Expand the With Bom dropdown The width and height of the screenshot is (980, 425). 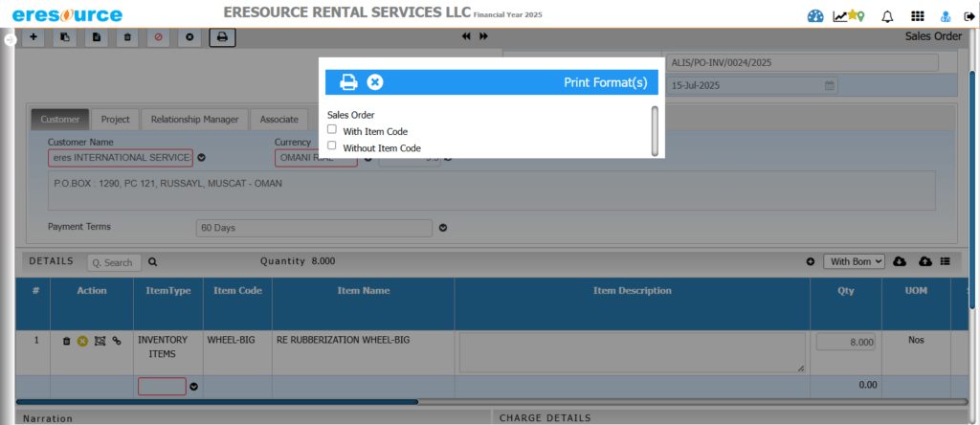(x=854, y=261)
